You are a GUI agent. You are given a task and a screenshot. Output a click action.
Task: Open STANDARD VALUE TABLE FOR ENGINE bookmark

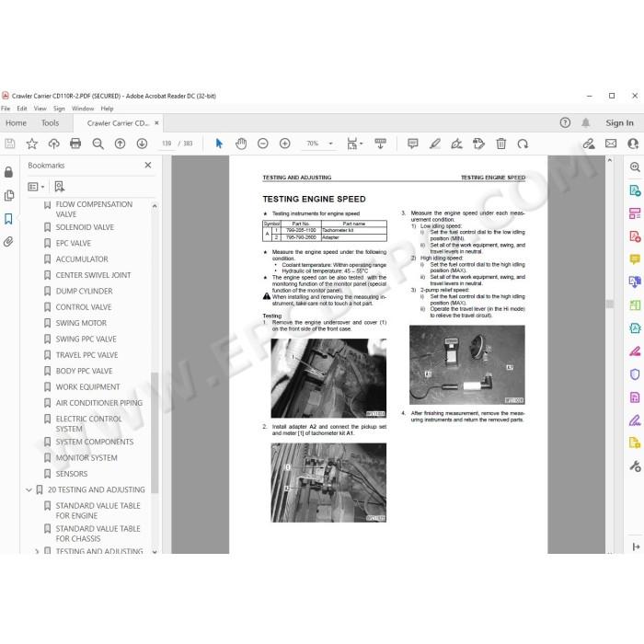click(x=98, y=511)
